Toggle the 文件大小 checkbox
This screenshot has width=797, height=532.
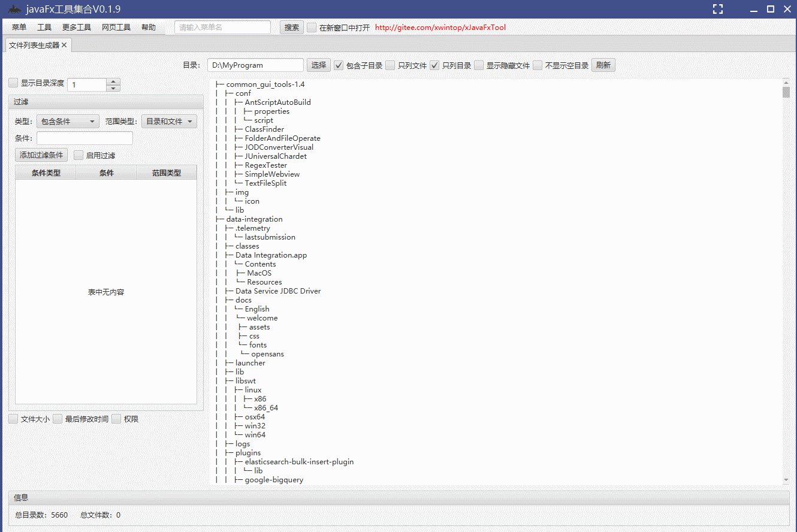(13, 419)
